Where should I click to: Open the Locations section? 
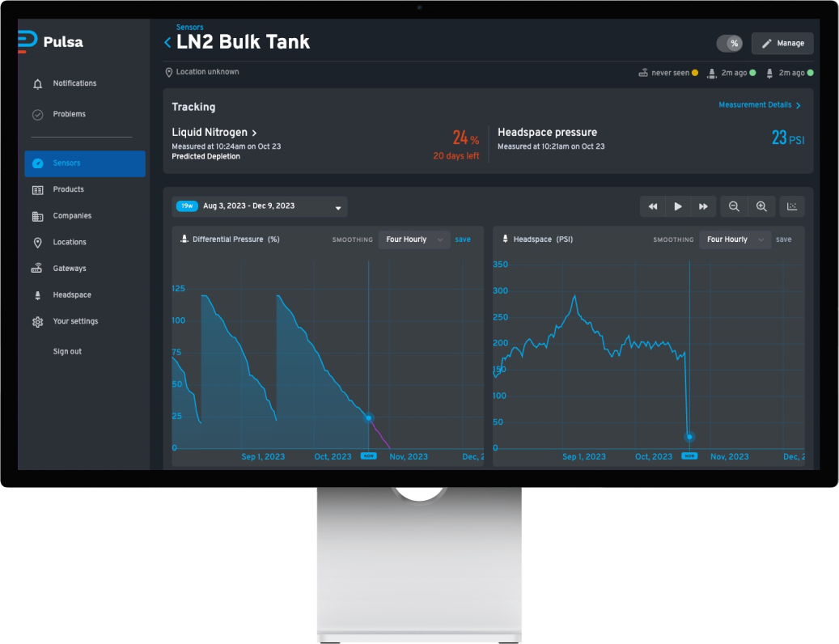[x=71, y=242]
